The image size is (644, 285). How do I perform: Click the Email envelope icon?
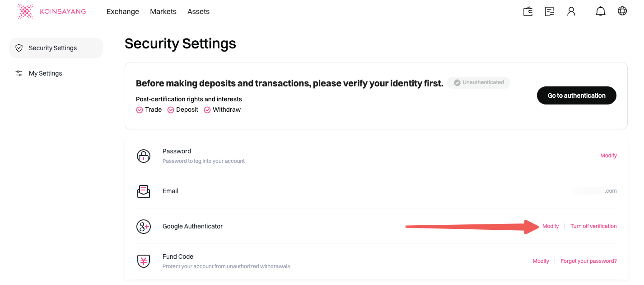click(144, 191)
